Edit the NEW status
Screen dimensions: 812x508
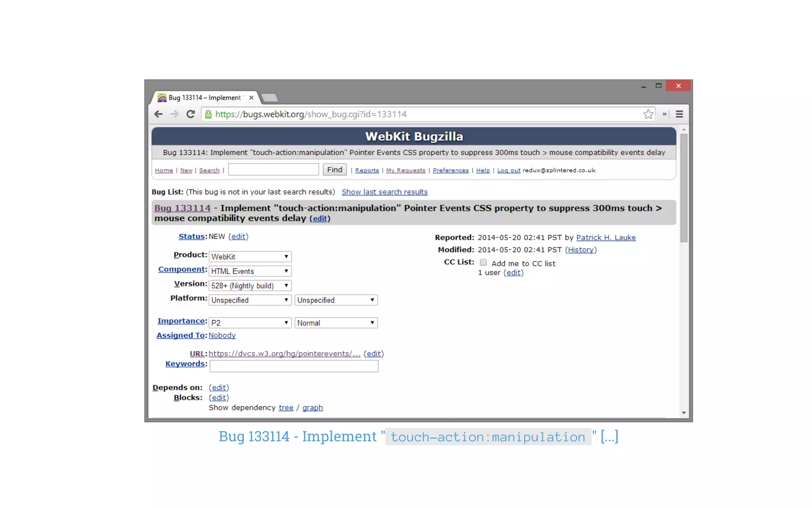238,237
